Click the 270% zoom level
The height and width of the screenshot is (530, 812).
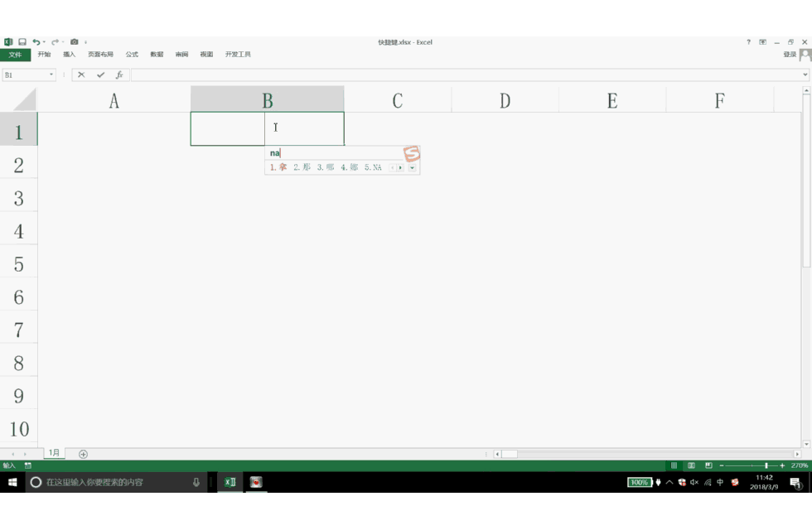(x=799, y=465)
